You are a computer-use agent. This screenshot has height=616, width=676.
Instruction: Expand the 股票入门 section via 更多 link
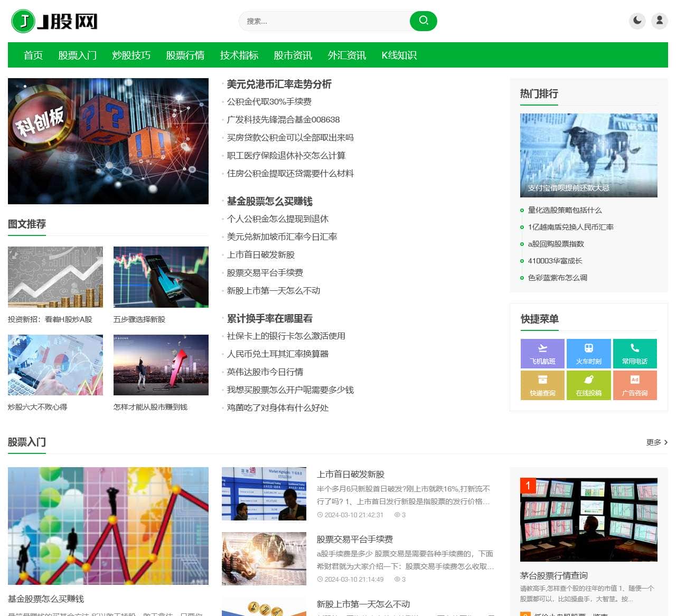point(653,442)
